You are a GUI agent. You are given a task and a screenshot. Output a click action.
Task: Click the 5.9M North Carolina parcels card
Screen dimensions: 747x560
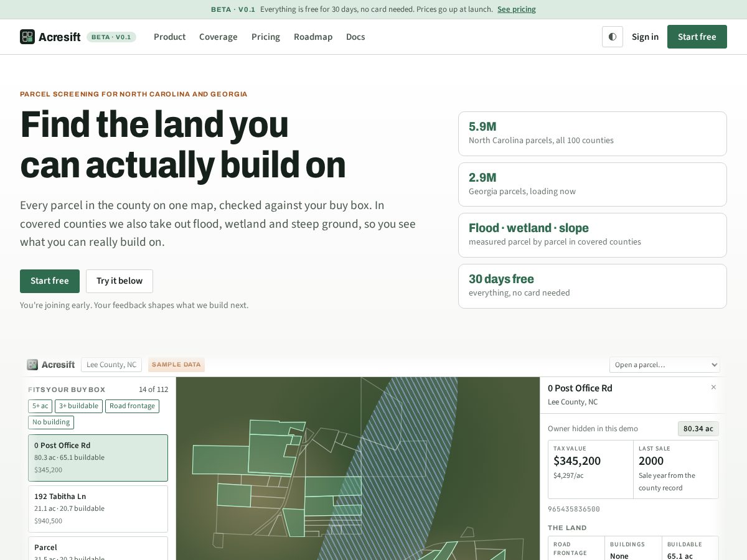point(593,134)
